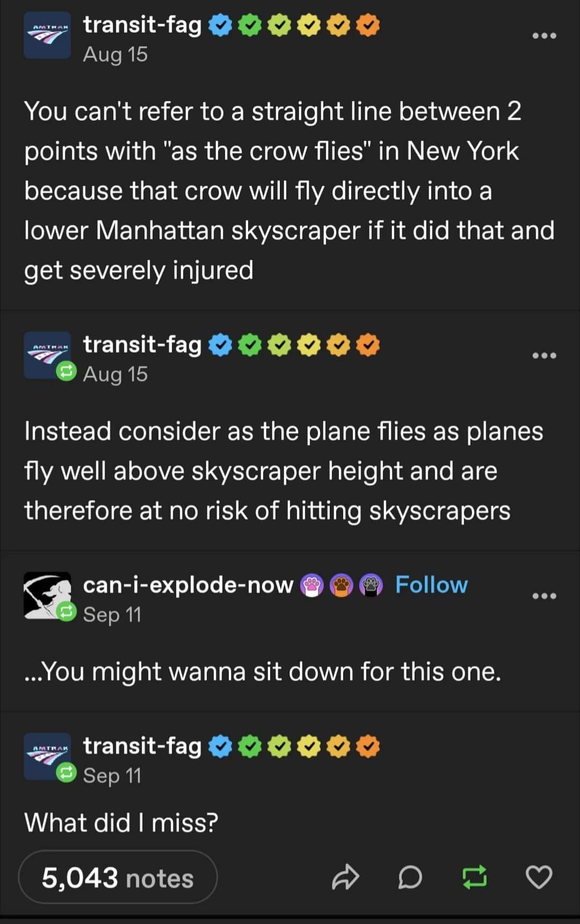Click the black paw badge beside can-i-explode-now
The image size is (580, 924).
371,585
